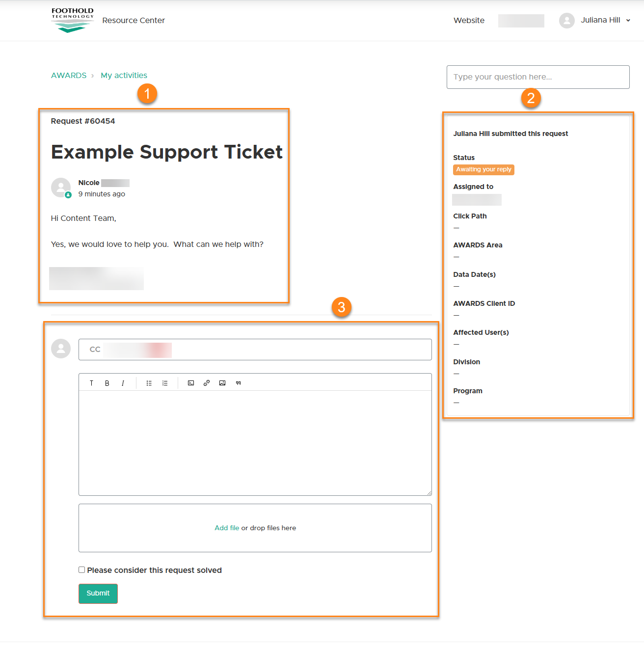Open the Website menu item
The image size is (644, 649).
(x=469, y=20)
